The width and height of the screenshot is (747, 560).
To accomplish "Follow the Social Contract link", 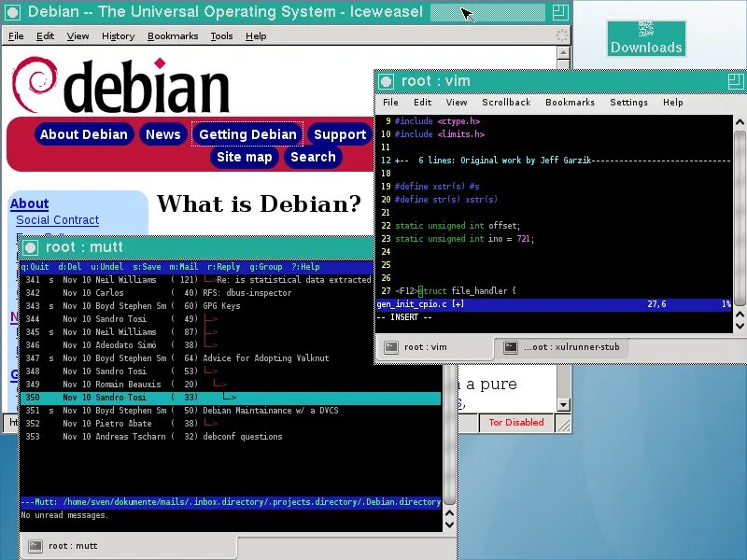I will coord(58,220).
